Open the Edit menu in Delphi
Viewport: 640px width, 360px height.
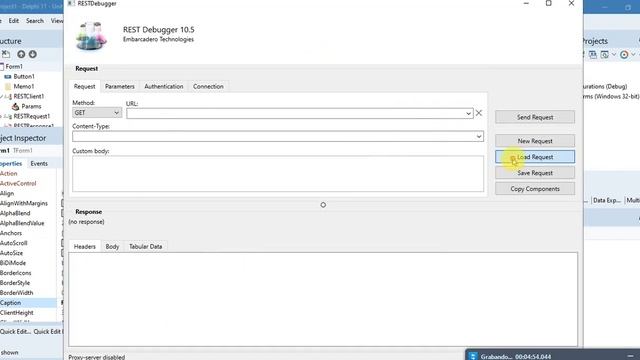point(14,20)
